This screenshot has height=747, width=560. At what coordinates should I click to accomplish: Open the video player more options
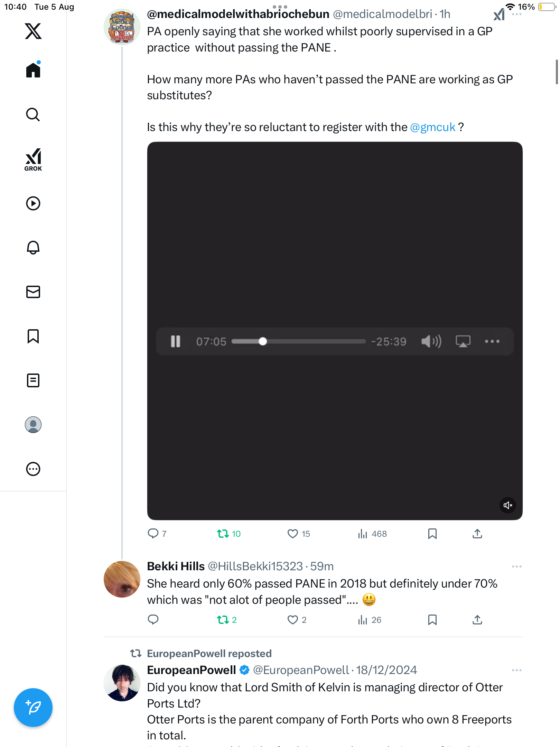[x=492, y=341]
